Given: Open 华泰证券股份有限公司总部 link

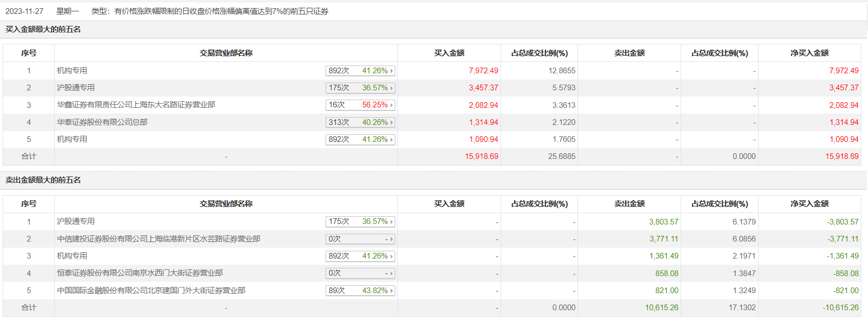Looking at the screenshot, I should coord(102,122).
